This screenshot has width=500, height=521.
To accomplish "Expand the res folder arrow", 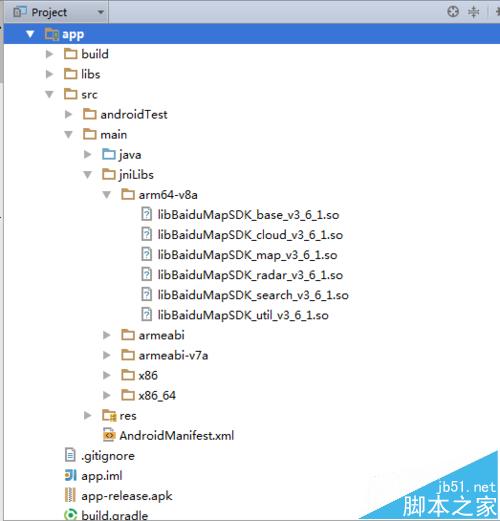I will (x=88, y=415).
